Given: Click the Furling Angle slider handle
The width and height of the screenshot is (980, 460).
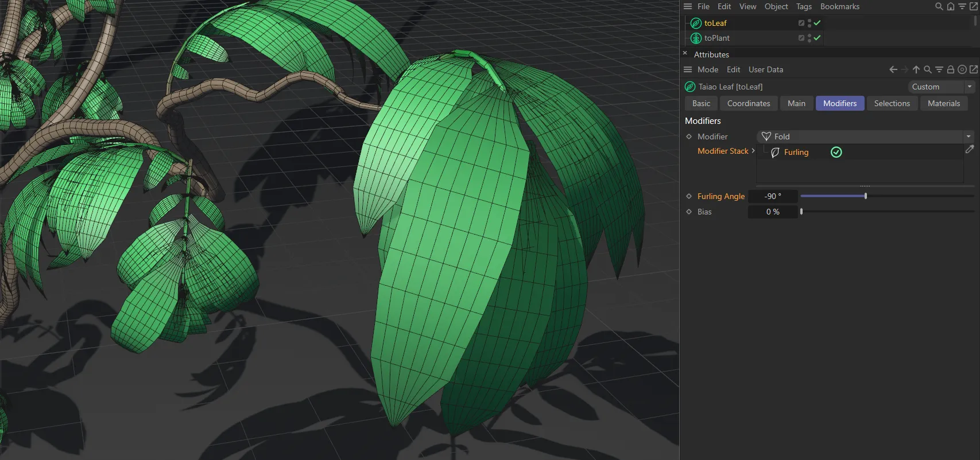Looking at the screenshot, I should [x=865, y=196].
